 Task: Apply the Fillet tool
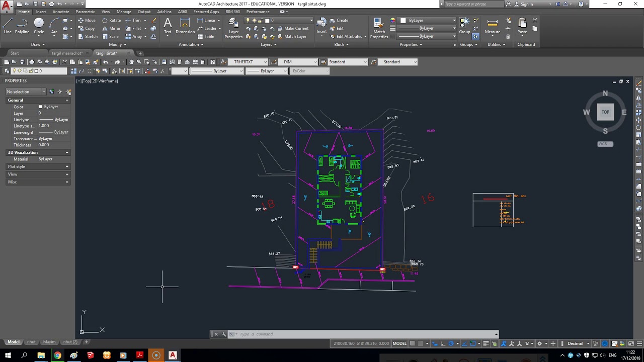[133, 29]
